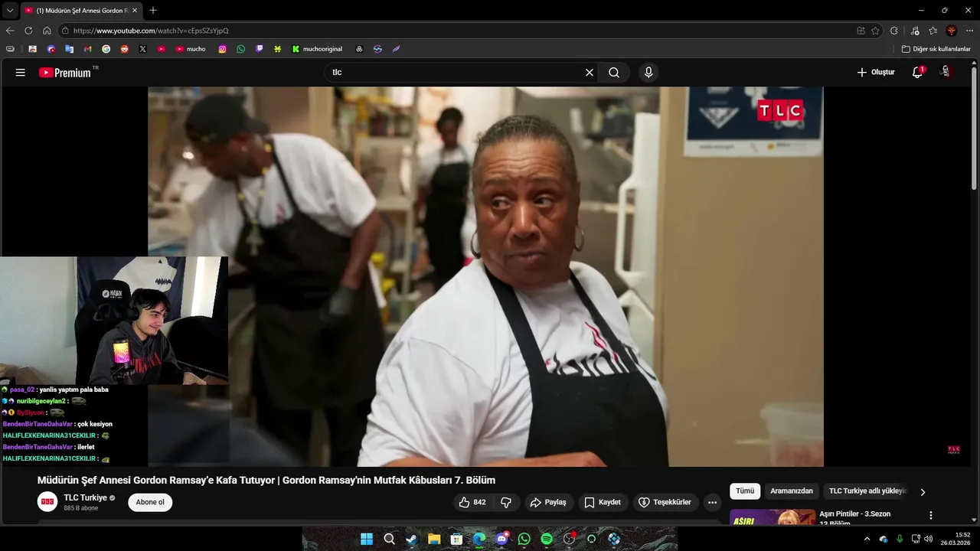Image resolution: width=980 pixels, height=551 pixels.
Task: Close the Müdürün Şef Annesi tab
Action: pos(135,11)
